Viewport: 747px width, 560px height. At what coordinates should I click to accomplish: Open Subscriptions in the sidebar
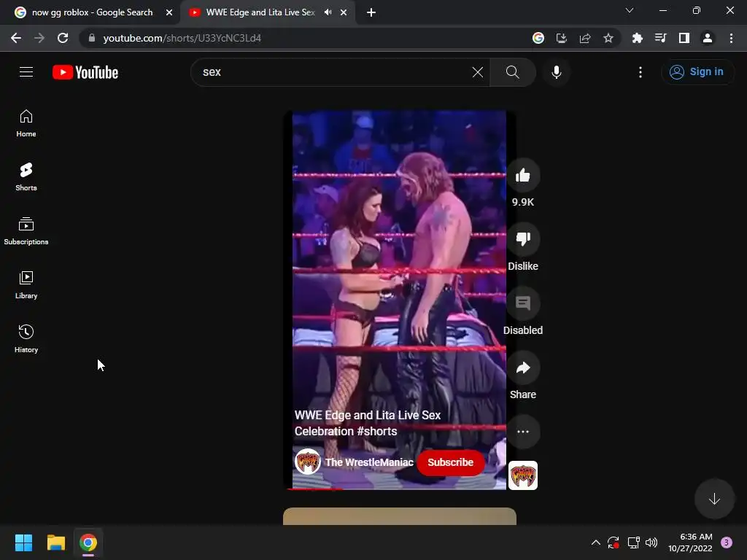pyautogui.click(x=26, y=231)
